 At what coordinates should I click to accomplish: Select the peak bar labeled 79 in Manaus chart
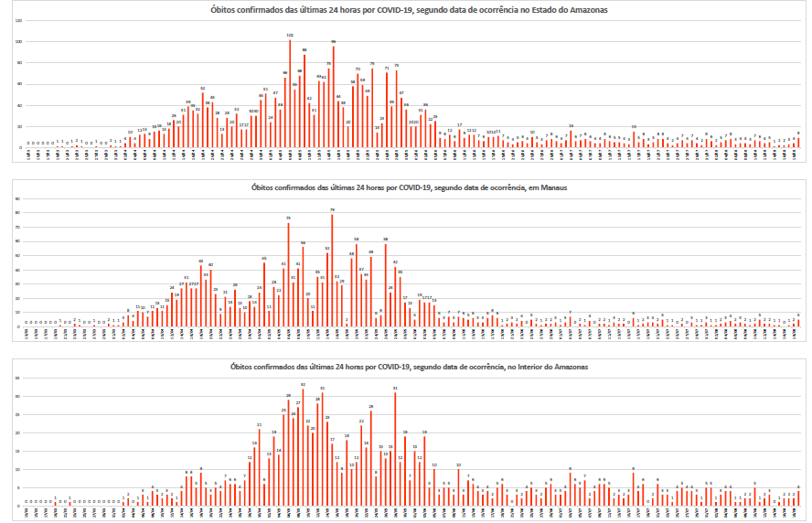coord(332,270)
